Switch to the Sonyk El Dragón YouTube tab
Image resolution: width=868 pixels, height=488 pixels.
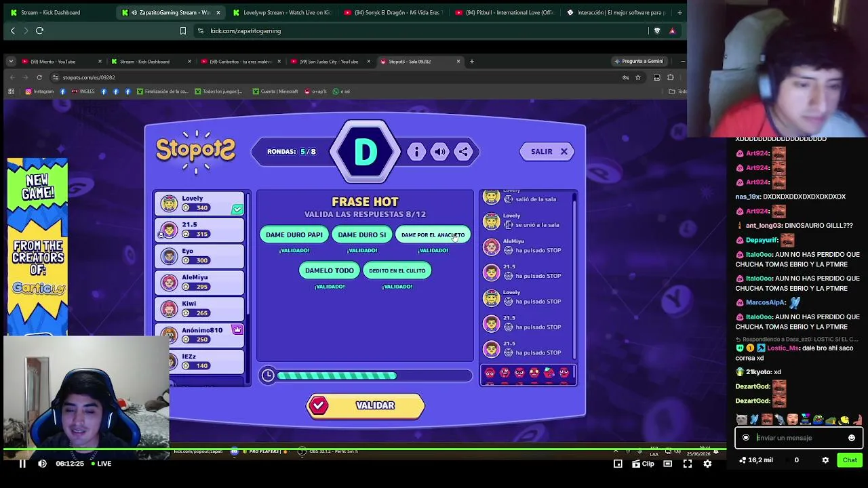393,12
